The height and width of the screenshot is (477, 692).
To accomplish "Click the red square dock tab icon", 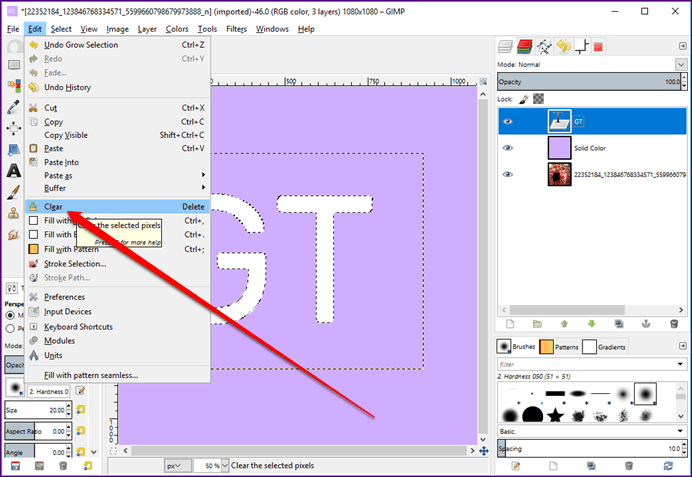I will [598, 47].
